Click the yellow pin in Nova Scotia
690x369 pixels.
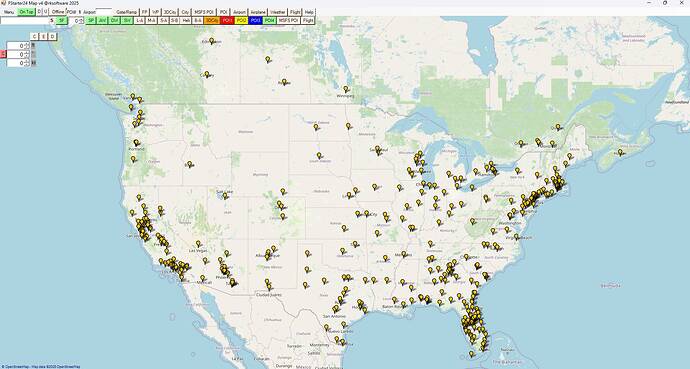coord(620,152)
